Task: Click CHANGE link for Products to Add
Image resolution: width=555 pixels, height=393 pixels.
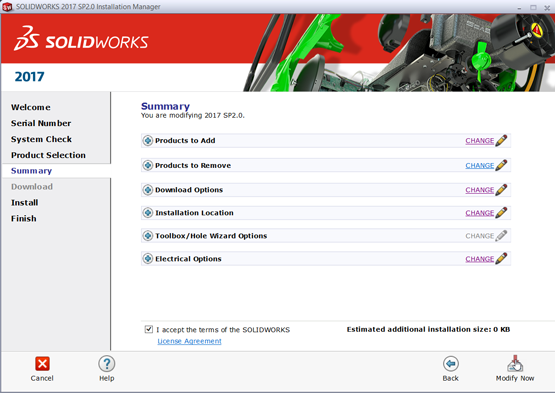Action: [x=480, y=141]
